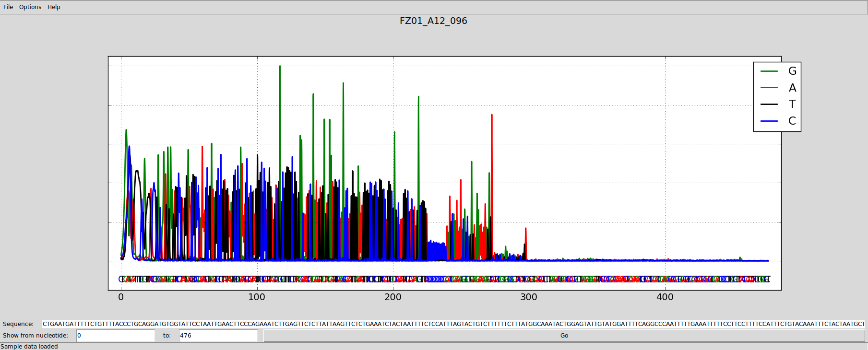
Task: Click the 'Sample data loaded' status text
Action: click(x=29, y=347)
